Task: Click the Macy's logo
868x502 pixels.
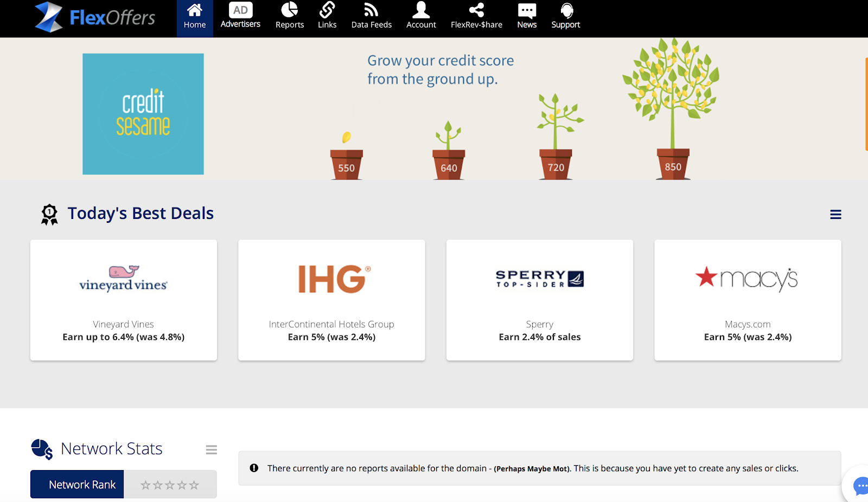Action: click(747, 279)
